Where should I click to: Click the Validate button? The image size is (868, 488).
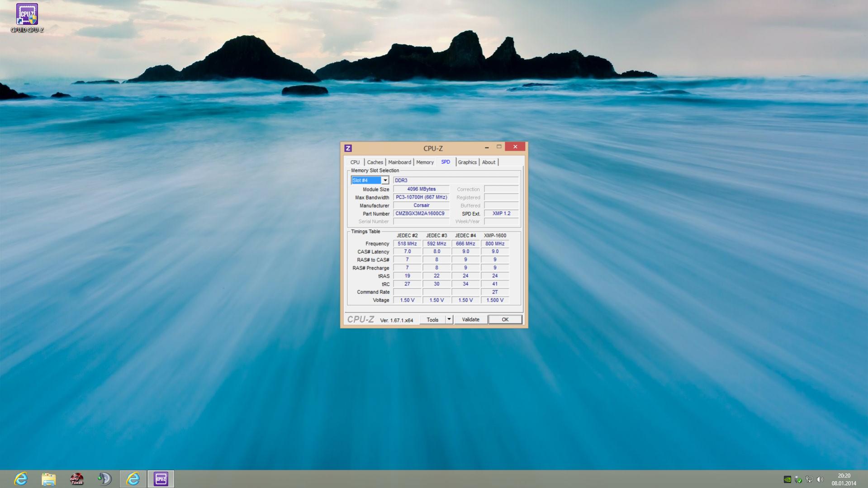click(470, 319)
